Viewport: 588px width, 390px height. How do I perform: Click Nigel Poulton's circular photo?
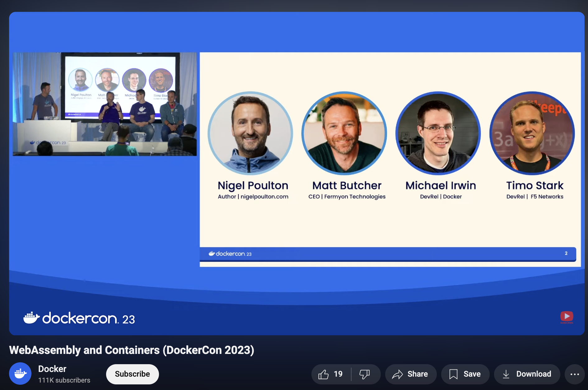point(250,133)
